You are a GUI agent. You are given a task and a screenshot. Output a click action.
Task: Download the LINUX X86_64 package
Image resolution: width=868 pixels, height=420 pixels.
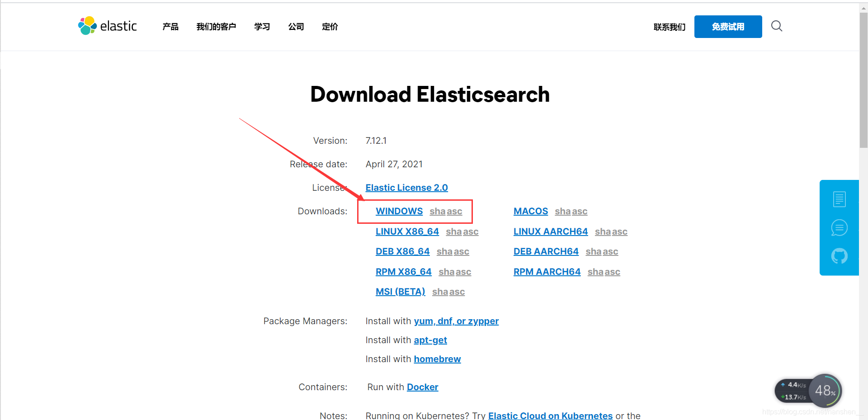click(x=407, y=231)
